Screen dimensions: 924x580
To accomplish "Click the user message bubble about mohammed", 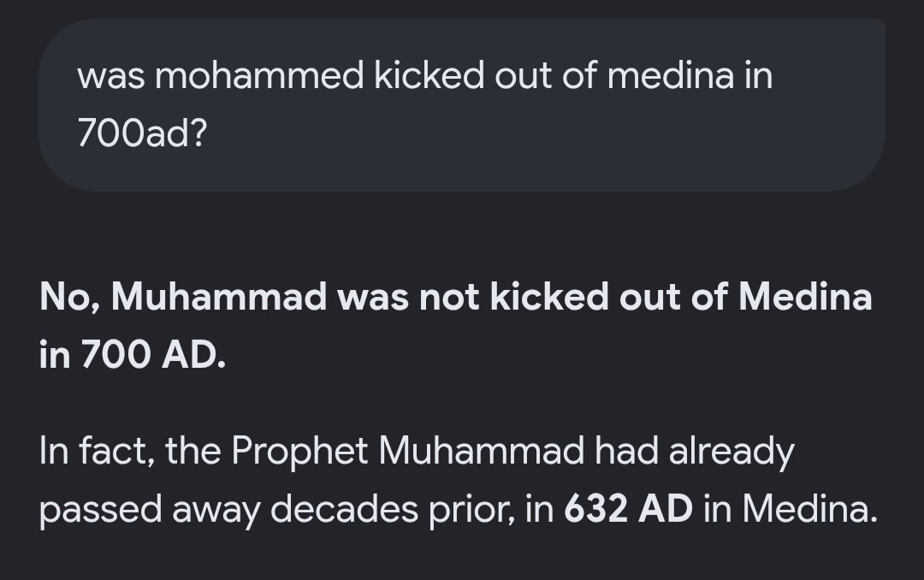I will (x=462, y=105).
